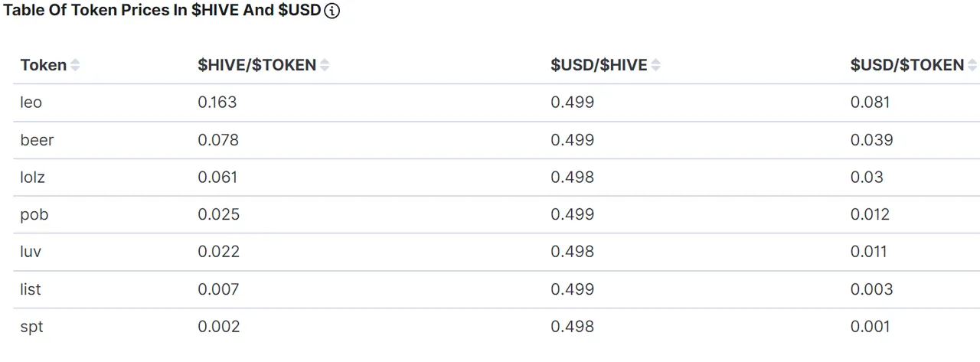Sort by Token column arrows
The image size is (980, 362).
click(x=75, y=66)
